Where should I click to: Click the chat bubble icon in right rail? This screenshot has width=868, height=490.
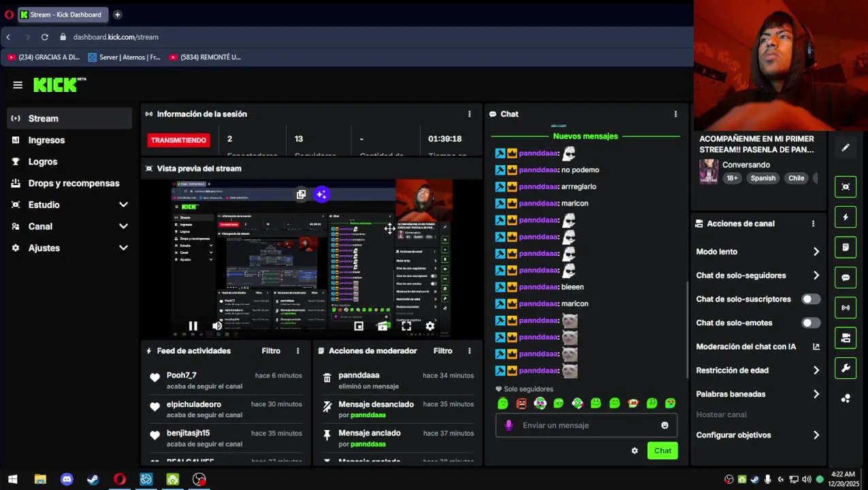tap(846, 278)
